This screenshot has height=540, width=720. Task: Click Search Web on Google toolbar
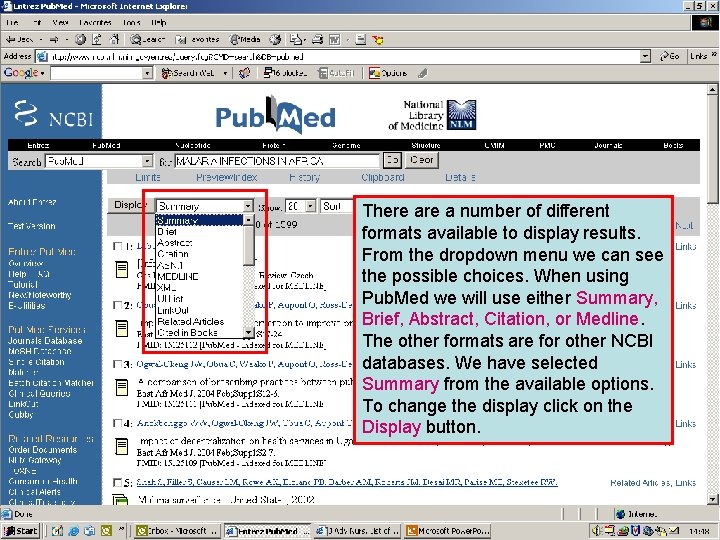[x=189, y=73]
